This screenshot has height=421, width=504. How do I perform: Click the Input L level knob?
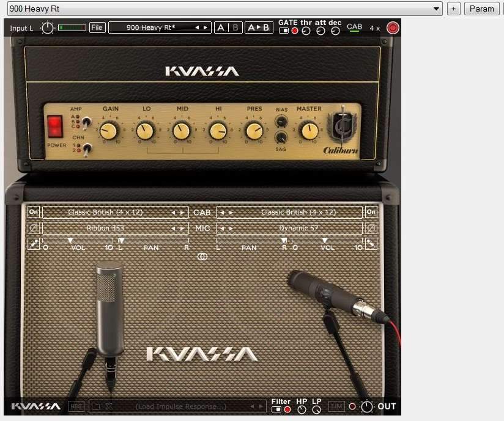pyautogui.click(x=48, y=27)
